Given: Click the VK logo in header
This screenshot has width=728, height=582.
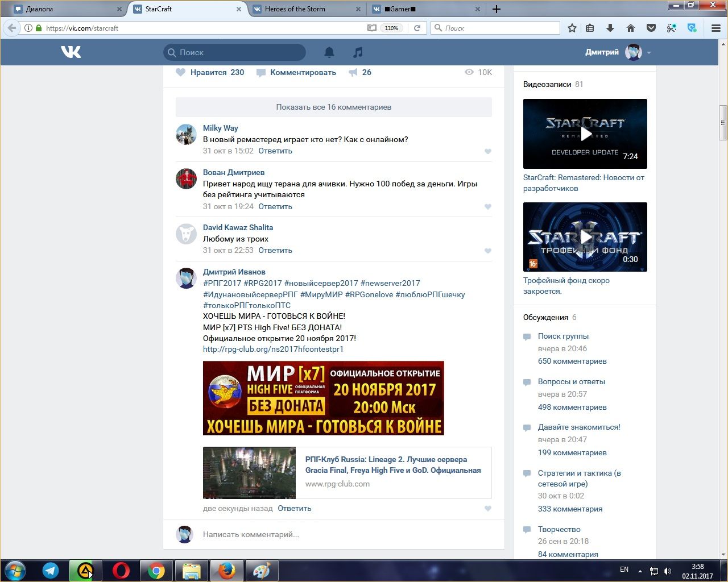Looking at the screenshot, I should click(71, 52).
